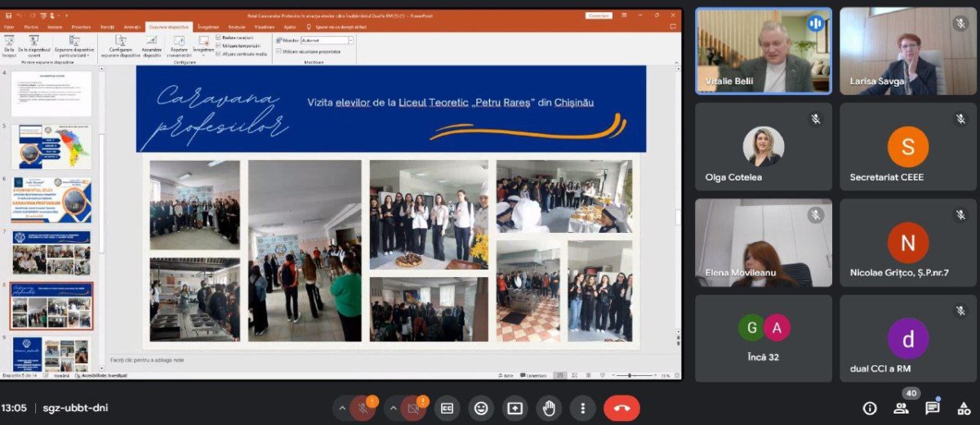Click the Spune-mi ce dorești search box

[x=335, y=27]
